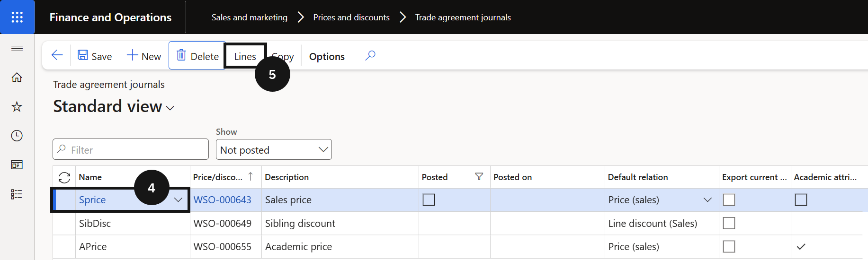The width and height of the screenshot is (868, 260).
Task: Click journal number WSO-000649
Action: [222, 223]
